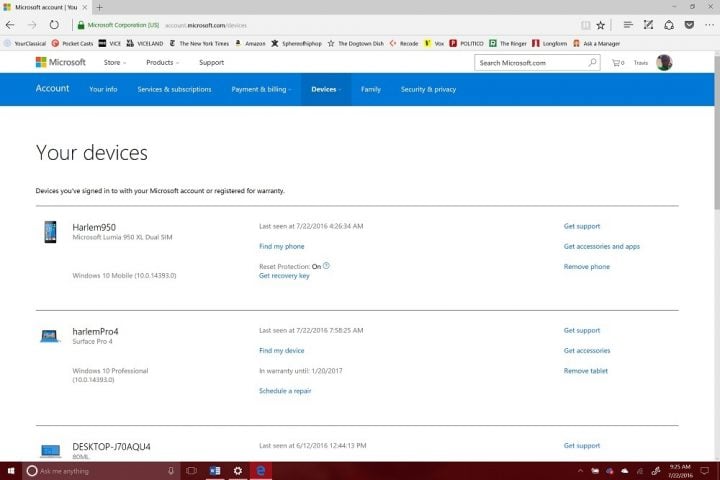Viewport: 720px width, 480px height.
Task: Click Get accessories for harlemPro4
Action: tap(587, 350)
